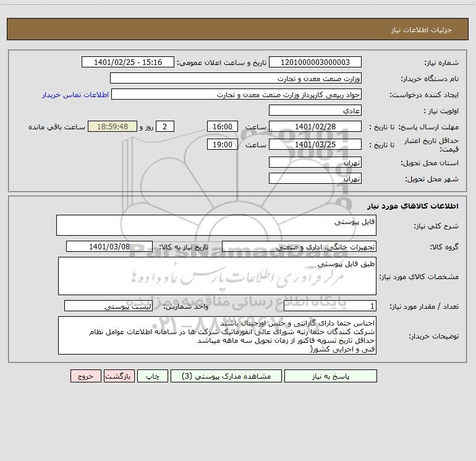
Task: Click label ساعت باقی مانده
Action: 57,127
